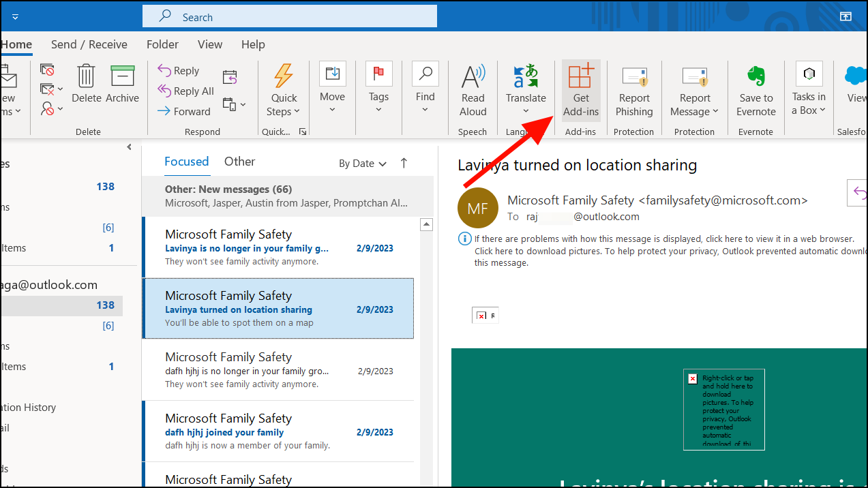Screen dimensions: 868x488
Task: Open Tasks in a Box
Action: click(x=809, y=90)
